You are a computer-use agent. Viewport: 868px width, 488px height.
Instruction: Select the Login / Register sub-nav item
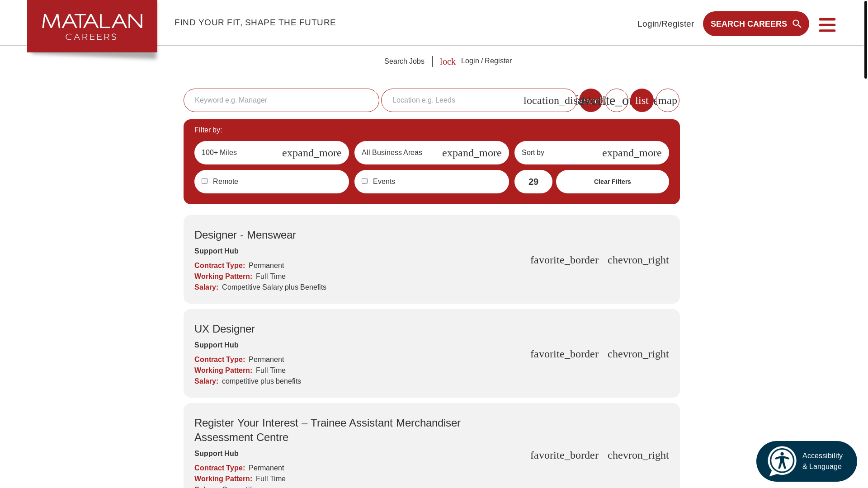coord(486,61)
